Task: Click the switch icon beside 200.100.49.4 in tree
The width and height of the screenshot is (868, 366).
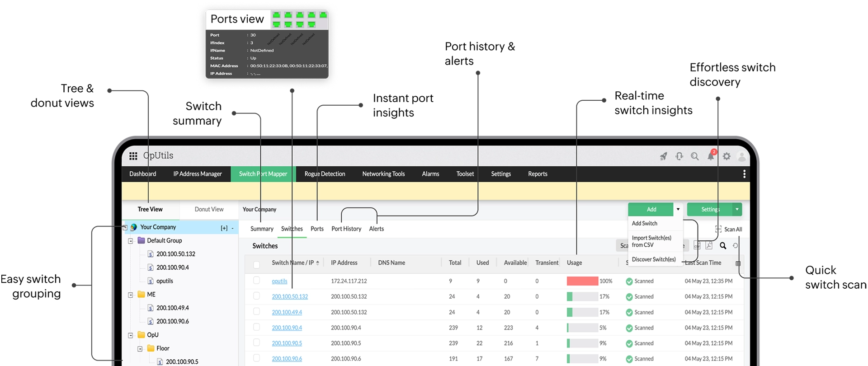Action: 151,308
